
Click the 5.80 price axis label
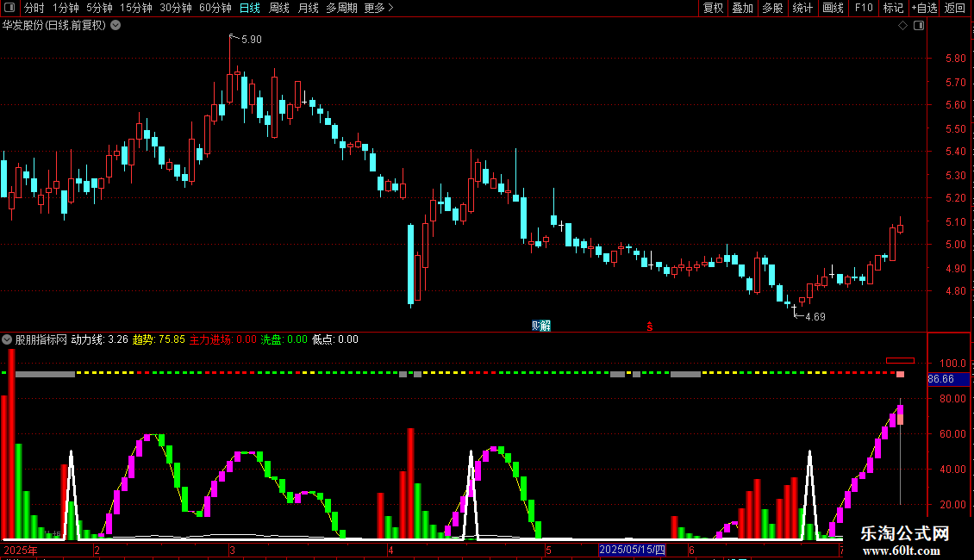pos(955,59)
